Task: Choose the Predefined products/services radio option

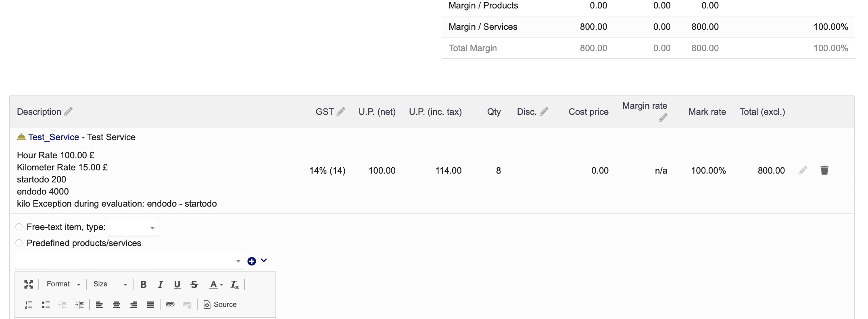Action: 19,243
